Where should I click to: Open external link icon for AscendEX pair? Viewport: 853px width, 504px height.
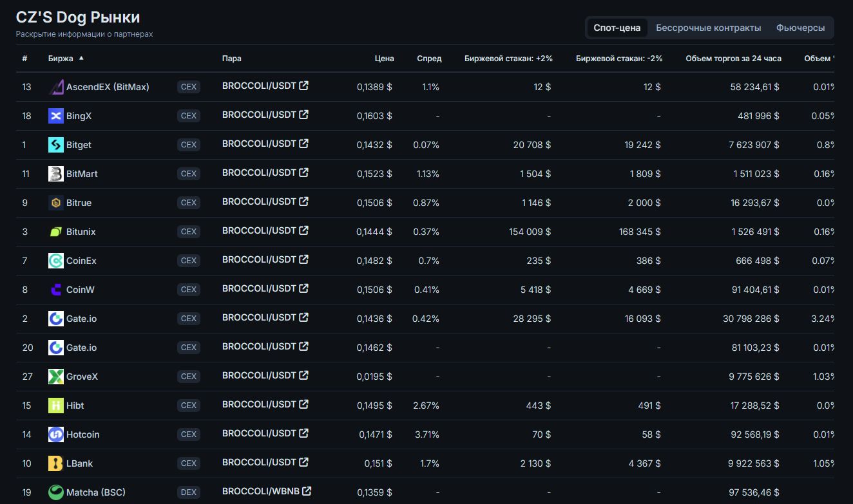tap(304, 86)
